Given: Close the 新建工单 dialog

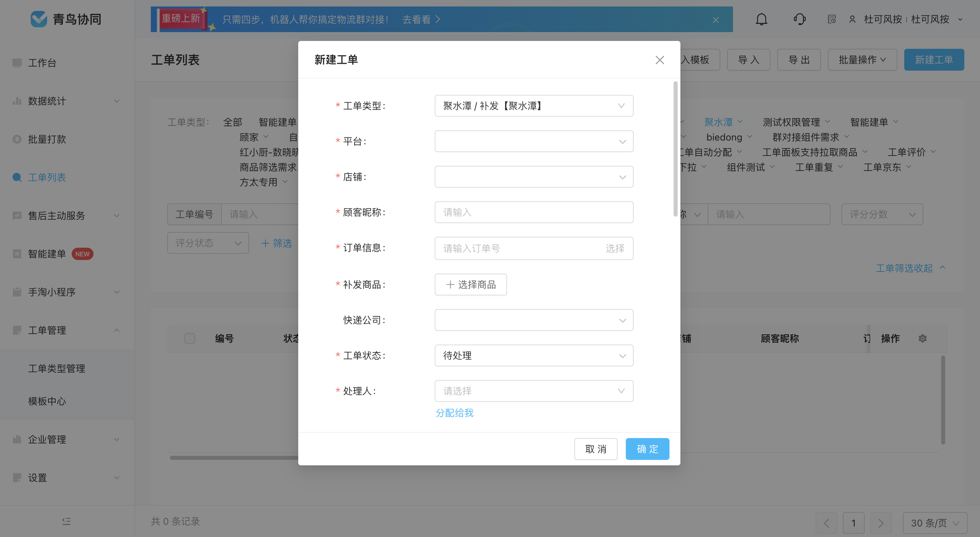Looking at the screenshot, I should click(660, 60).
